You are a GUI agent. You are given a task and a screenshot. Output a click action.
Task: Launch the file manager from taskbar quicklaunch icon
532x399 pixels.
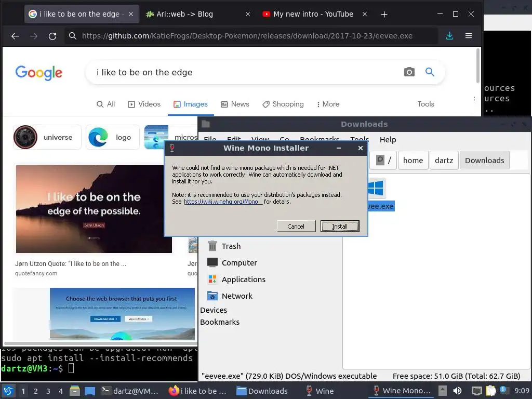[x=75, y=391]
